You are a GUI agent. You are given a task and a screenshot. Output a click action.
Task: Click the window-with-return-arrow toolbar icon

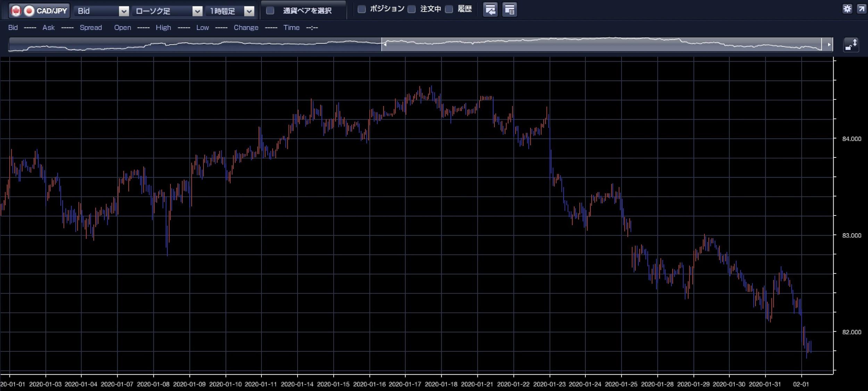click(490, 9)
